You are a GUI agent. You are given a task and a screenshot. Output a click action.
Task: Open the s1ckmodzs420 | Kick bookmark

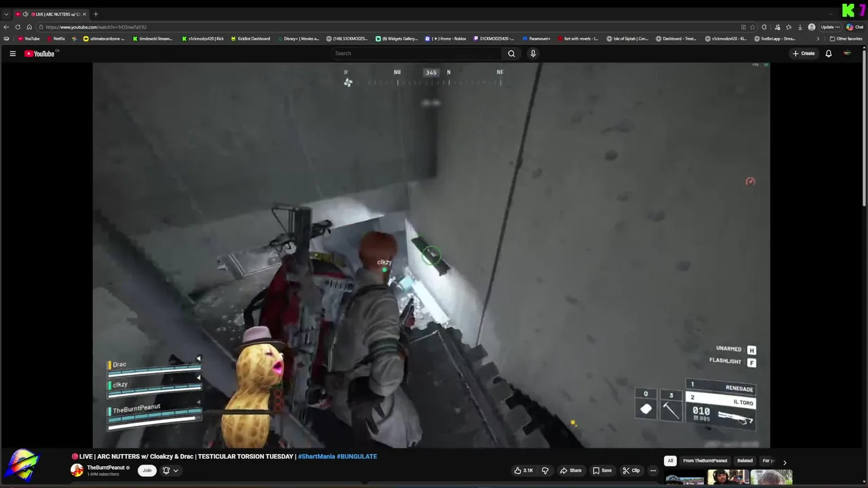click(x=203, y=39)
